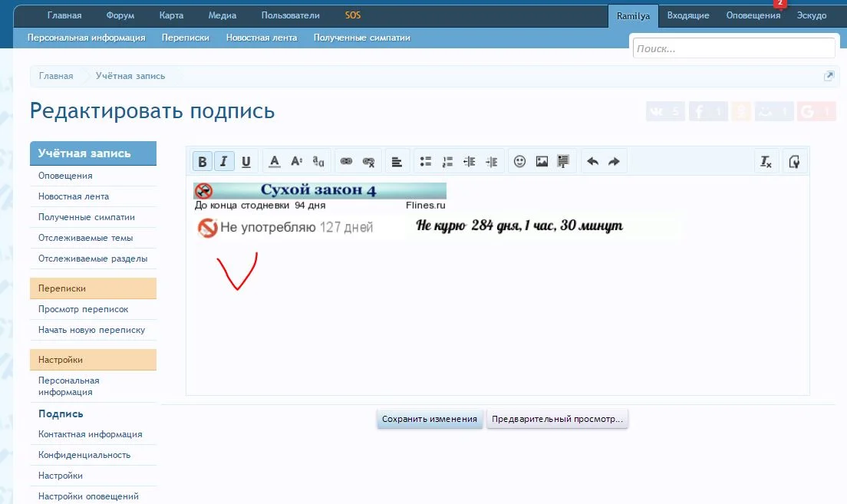847x504 pixels.
Task: Open the text color picker
Action: (274, 161)
